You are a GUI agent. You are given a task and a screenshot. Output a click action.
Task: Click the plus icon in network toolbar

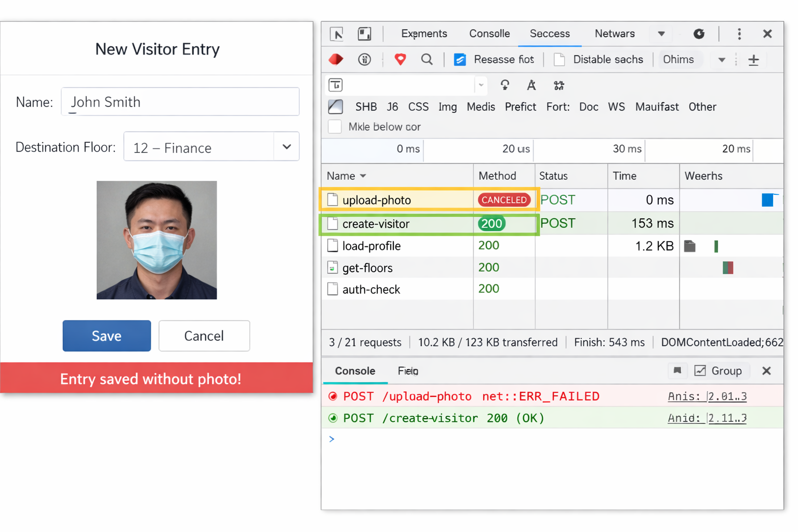[753, 60]
